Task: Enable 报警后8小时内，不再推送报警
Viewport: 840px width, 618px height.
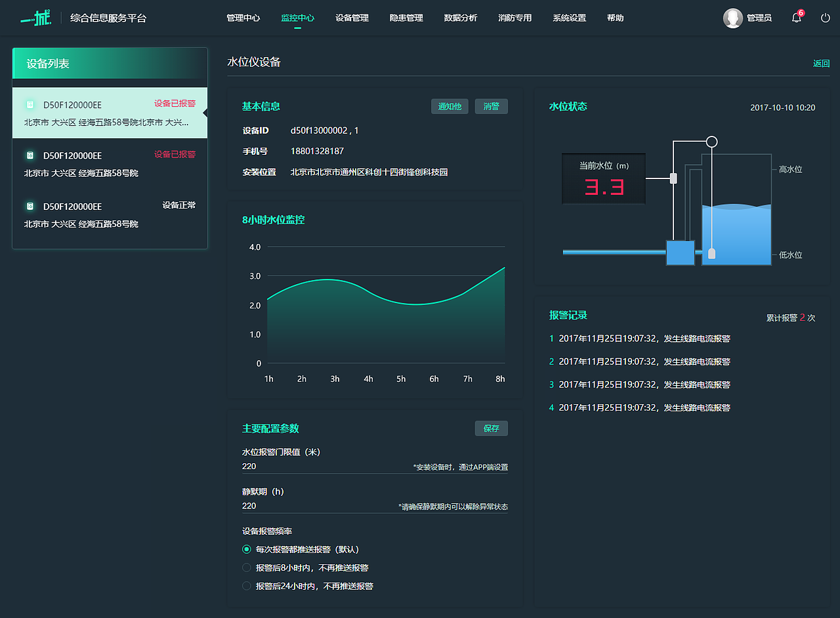Action: coord(247,567)
